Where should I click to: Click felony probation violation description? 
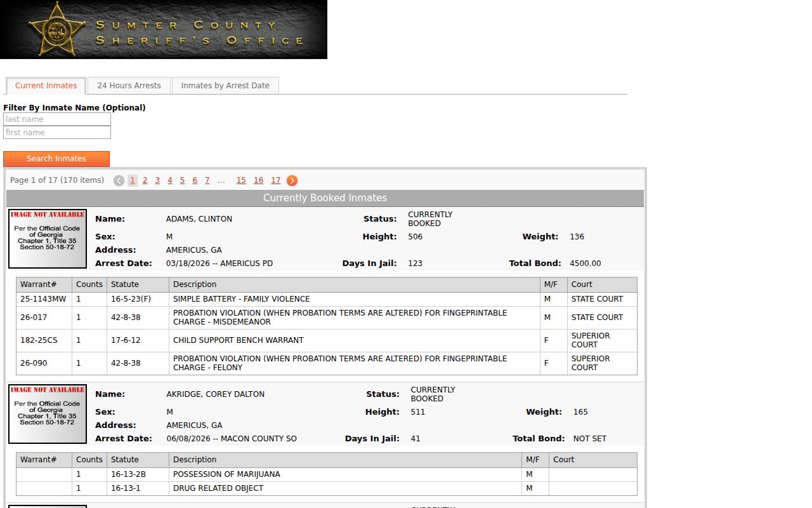pos(340,363)
